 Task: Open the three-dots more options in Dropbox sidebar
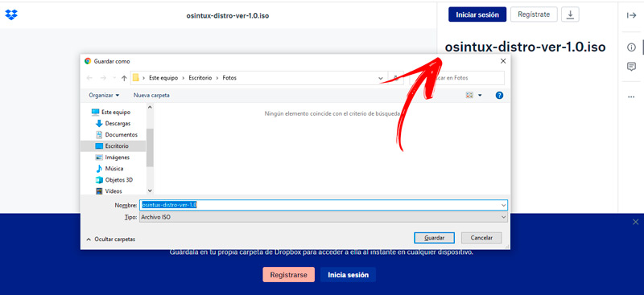(631, 96)
